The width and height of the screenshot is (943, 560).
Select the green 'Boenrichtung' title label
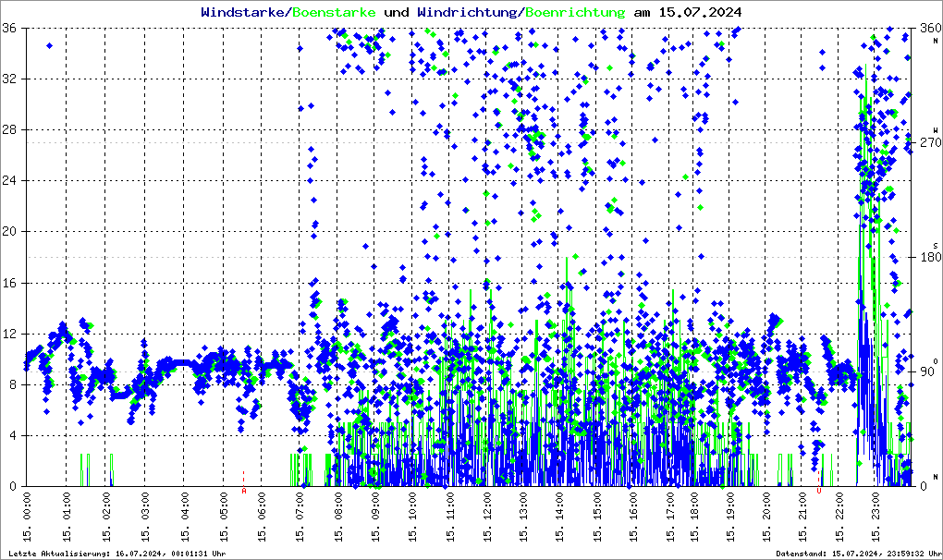[x=575, y=13]
